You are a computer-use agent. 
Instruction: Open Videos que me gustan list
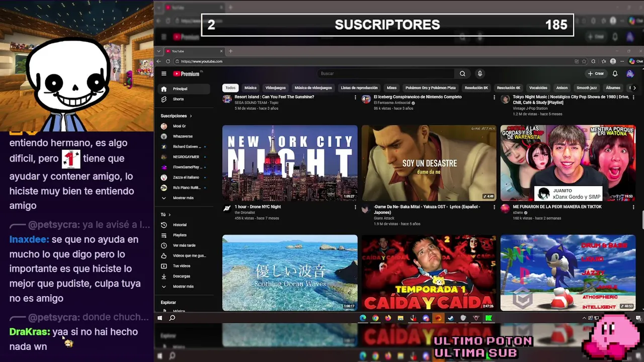[189, 255]
